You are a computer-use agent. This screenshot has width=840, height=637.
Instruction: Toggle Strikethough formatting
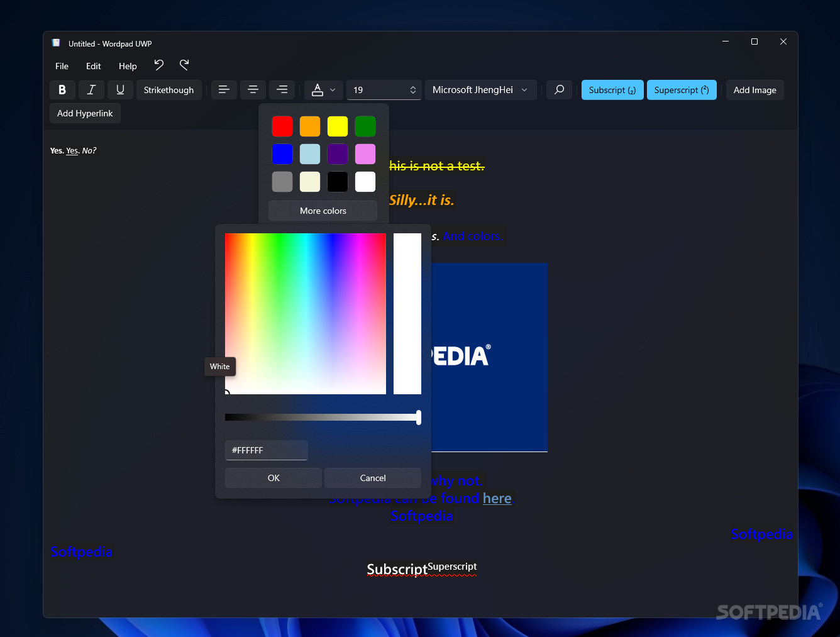click(x=169, y=90)
